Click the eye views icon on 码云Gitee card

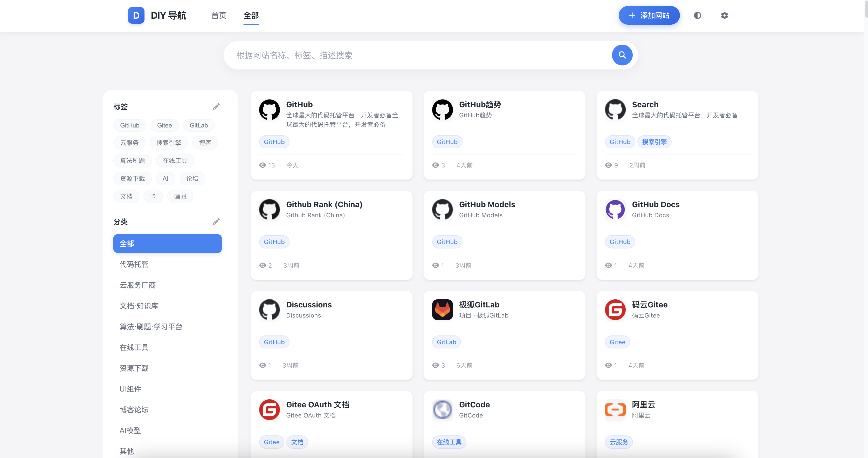pyautogui.click(x=608, y=365)
